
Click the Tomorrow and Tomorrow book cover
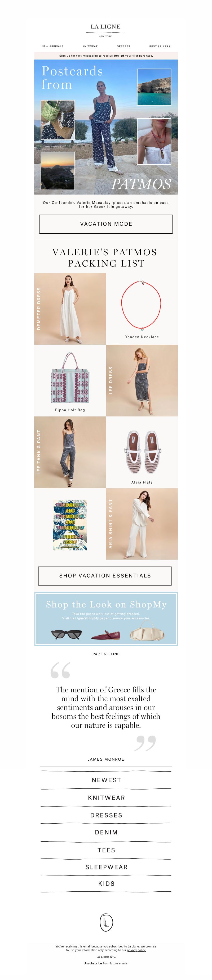pos(70,525)
